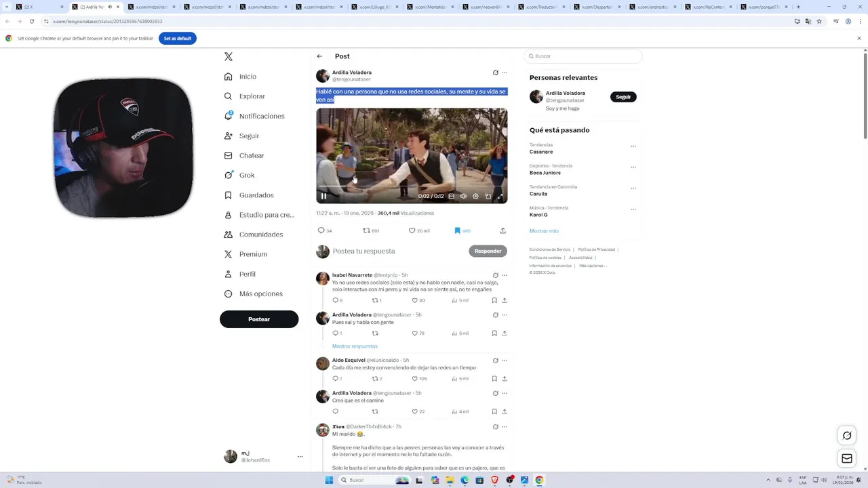This screenshot has width=868, height=488.
Task: Like Aldo Esquivel's reply
Action: point(419,379)
